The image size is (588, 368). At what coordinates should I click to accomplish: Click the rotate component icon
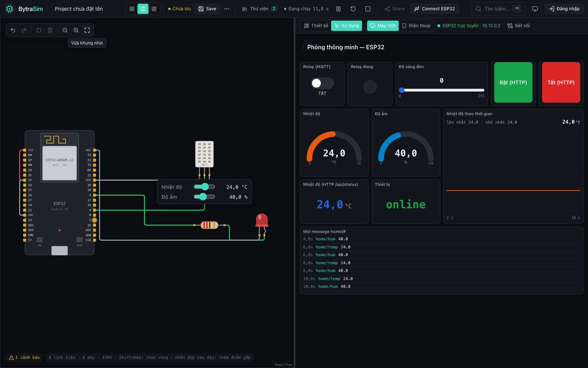[x=39, y=30]
